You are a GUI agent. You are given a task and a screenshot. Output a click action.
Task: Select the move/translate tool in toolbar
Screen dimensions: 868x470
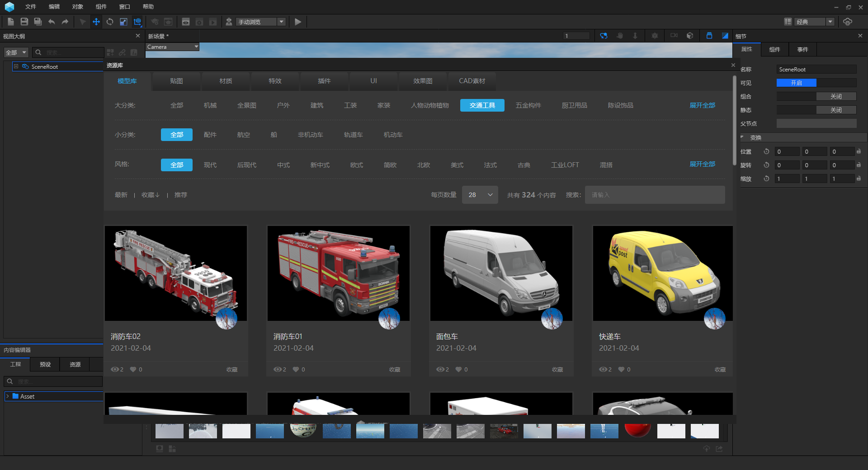click(96, 22)
